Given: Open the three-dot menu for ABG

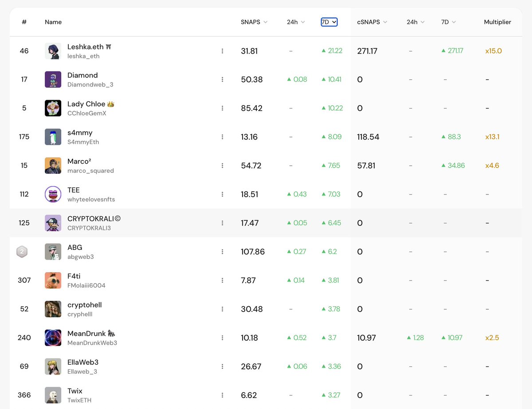Looking at the screenshot, I should click(x=222, y=252).
